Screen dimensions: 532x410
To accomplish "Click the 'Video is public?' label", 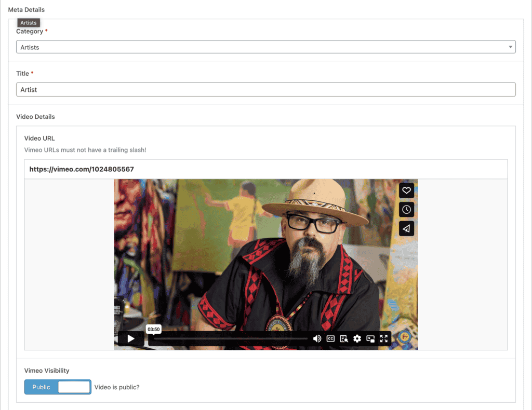I will pyautogui.click(x=117, y=387).
